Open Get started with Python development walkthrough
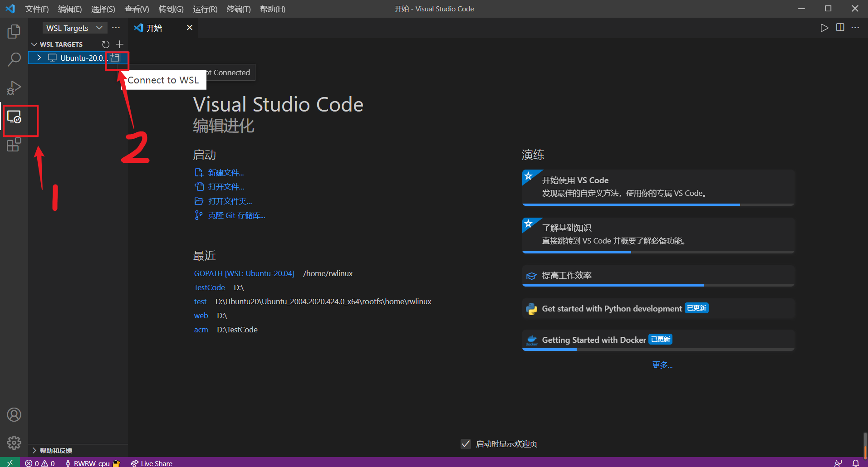868x467 pixels. [x=658, y=309]
